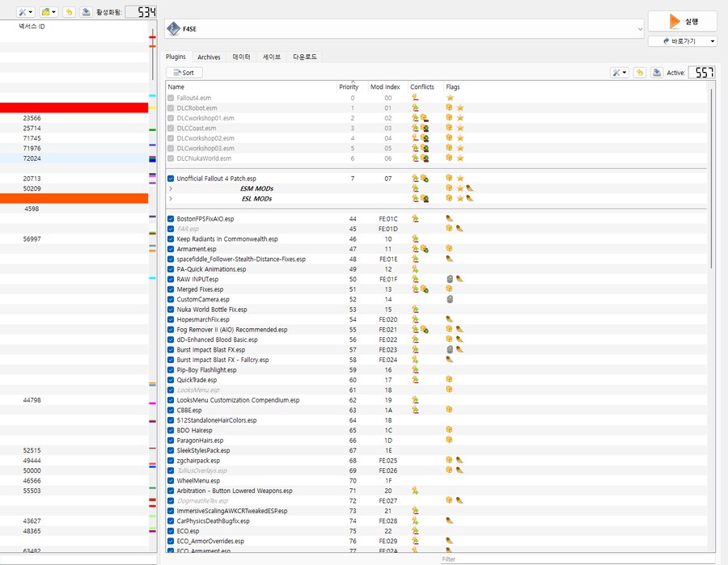Click the archive box flag in CBBE.esp row

pos(449,410)
